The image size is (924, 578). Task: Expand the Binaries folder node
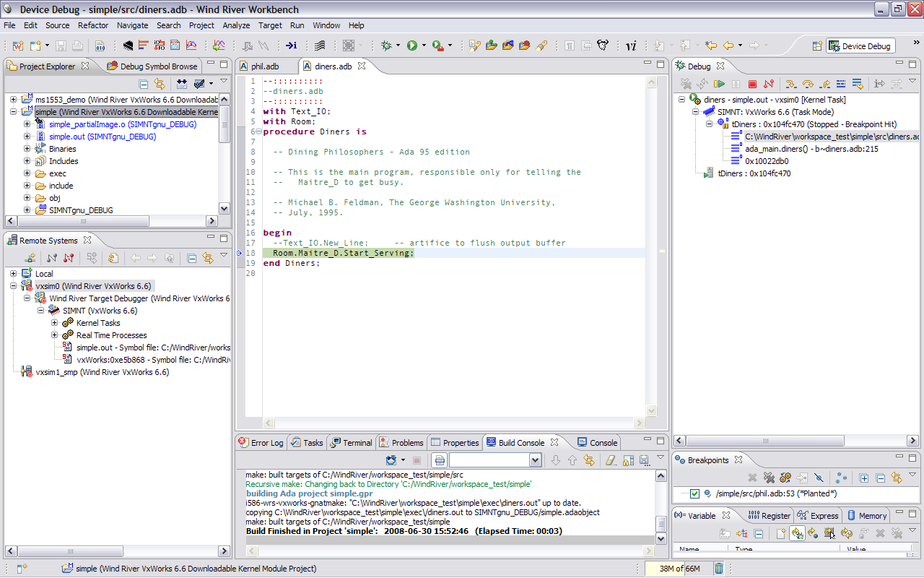click(27, 149)
